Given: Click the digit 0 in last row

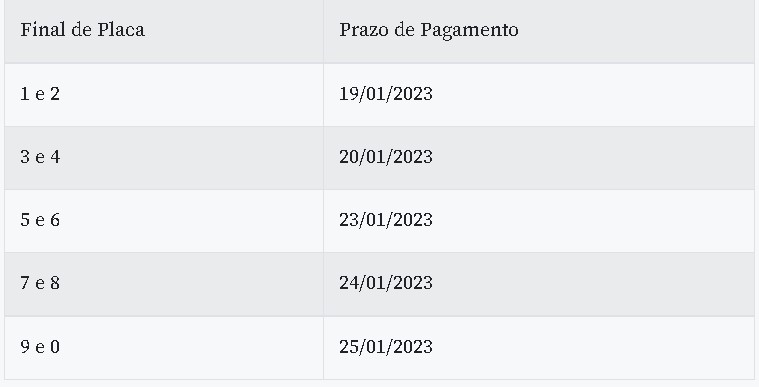Looking at the screenshot, I should (x=55, y=347).
